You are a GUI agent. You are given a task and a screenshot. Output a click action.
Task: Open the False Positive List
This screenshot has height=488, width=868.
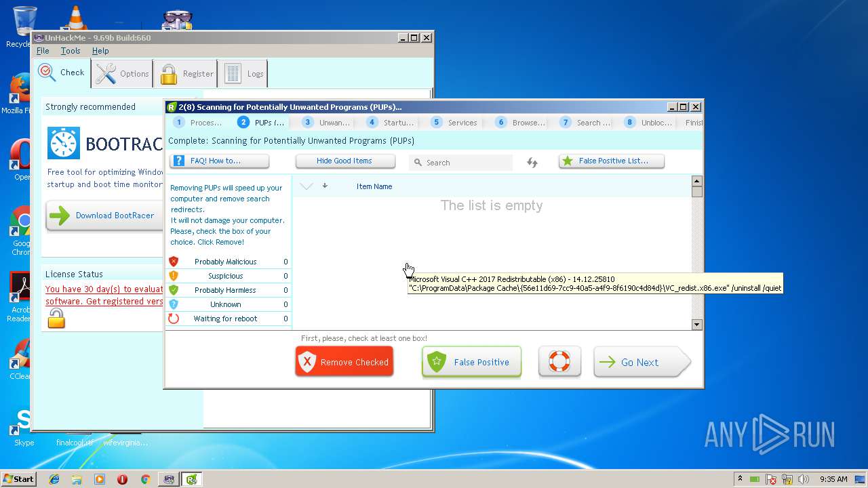(x=612, y=161)
